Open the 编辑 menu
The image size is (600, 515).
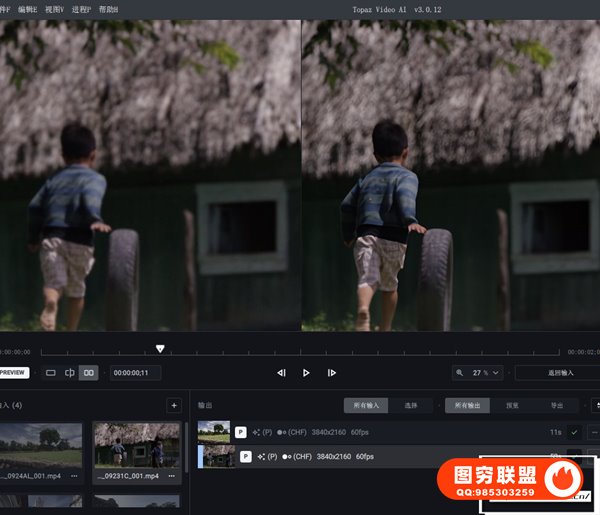click(x=26, y=9)
